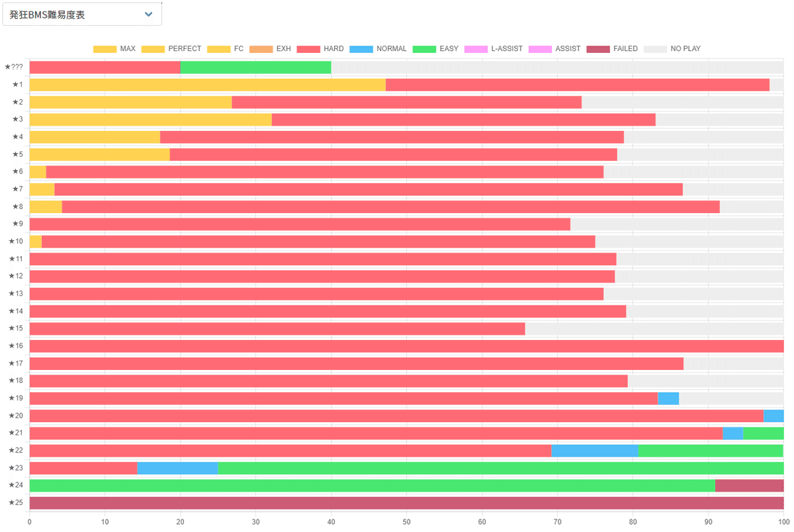Image resolution: width=794 pixels, height=532 pixels.
Task: Click the ★15 row gray NO PLAY segment
Action: (x=654, y=329)
